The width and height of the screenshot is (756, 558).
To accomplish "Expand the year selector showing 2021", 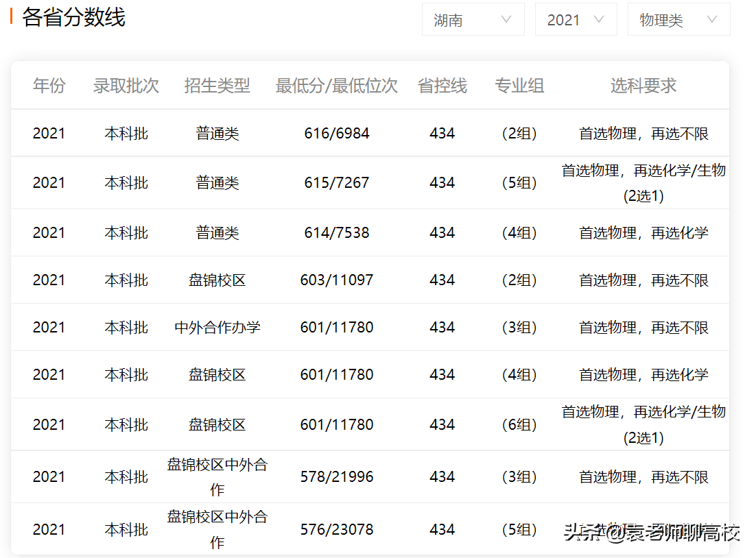I will (x=575, y=19).
